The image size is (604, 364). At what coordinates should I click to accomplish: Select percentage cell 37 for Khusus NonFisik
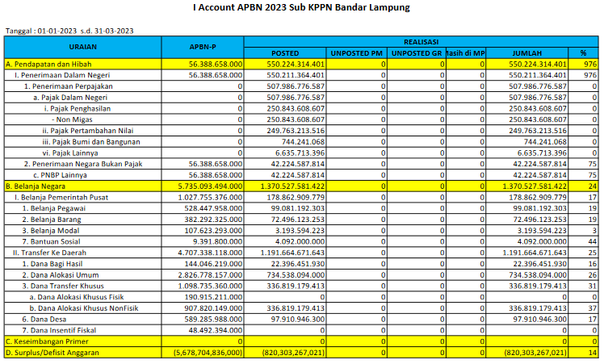pyautogui.click(x=583, y=308)
